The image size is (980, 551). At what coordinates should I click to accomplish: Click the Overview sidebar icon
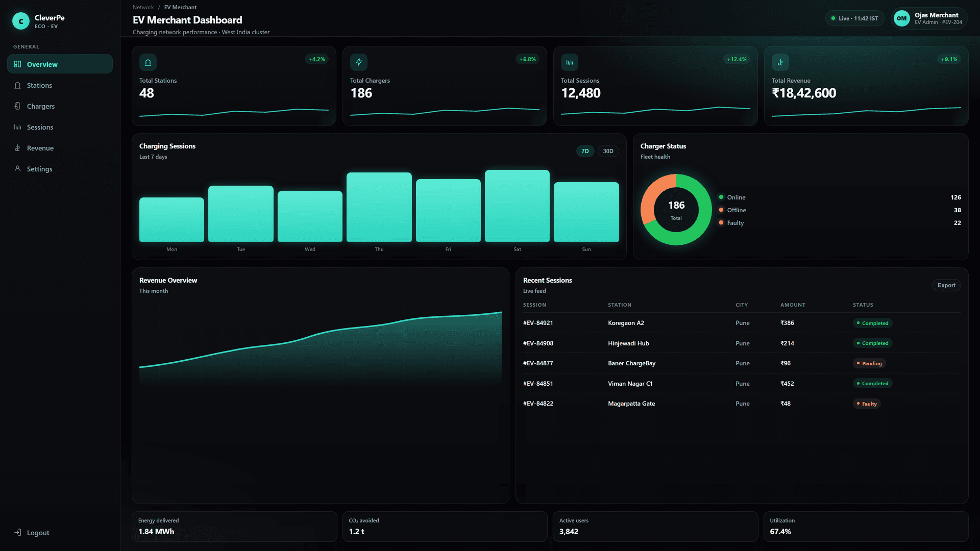(17, 64)
